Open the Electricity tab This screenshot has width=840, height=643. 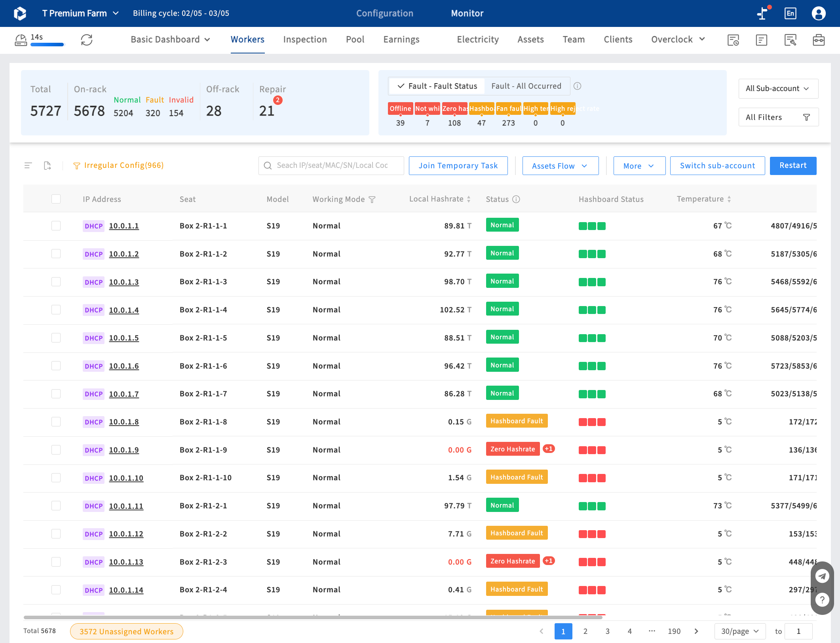coord(478,40)
